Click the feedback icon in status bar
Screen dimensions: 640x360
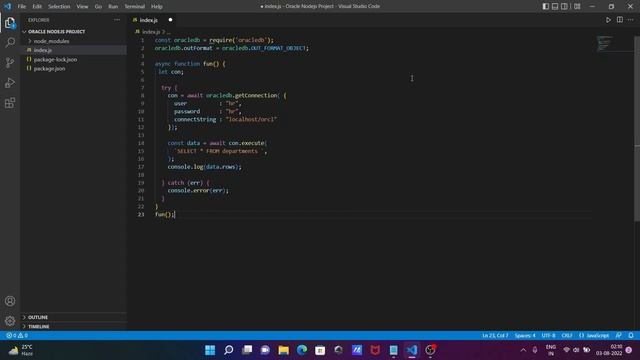coord(619,336)
